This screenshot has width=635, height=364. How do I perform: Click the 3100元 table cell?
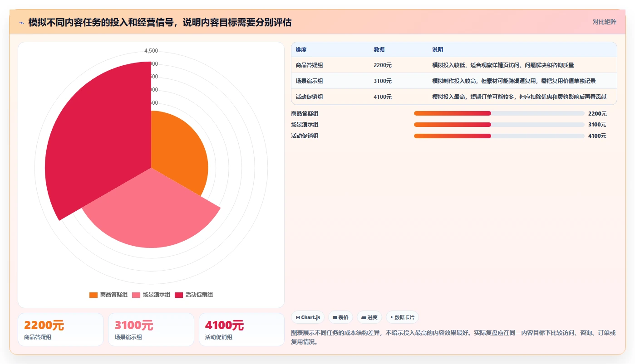point(383,81)
